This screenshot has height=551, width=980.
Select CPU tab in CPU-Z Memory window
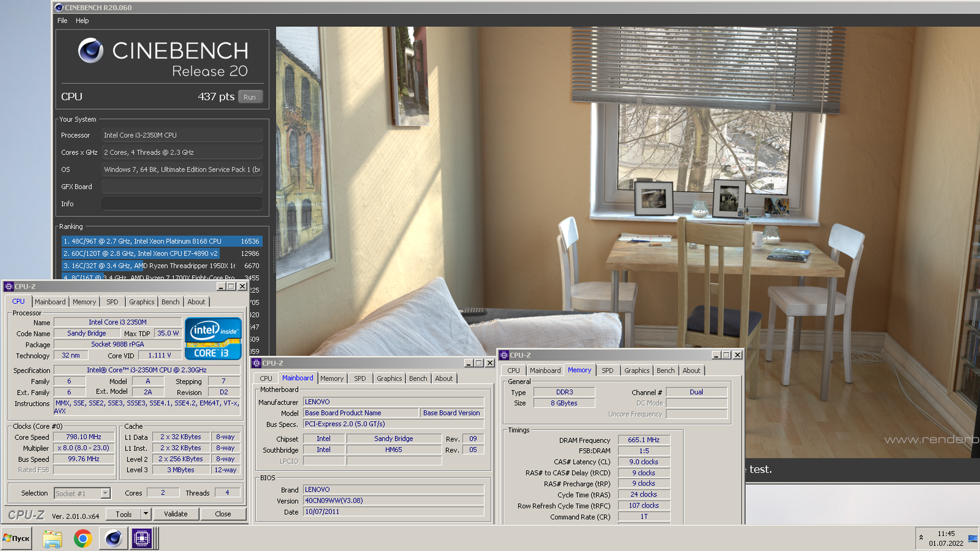point(513,370)
